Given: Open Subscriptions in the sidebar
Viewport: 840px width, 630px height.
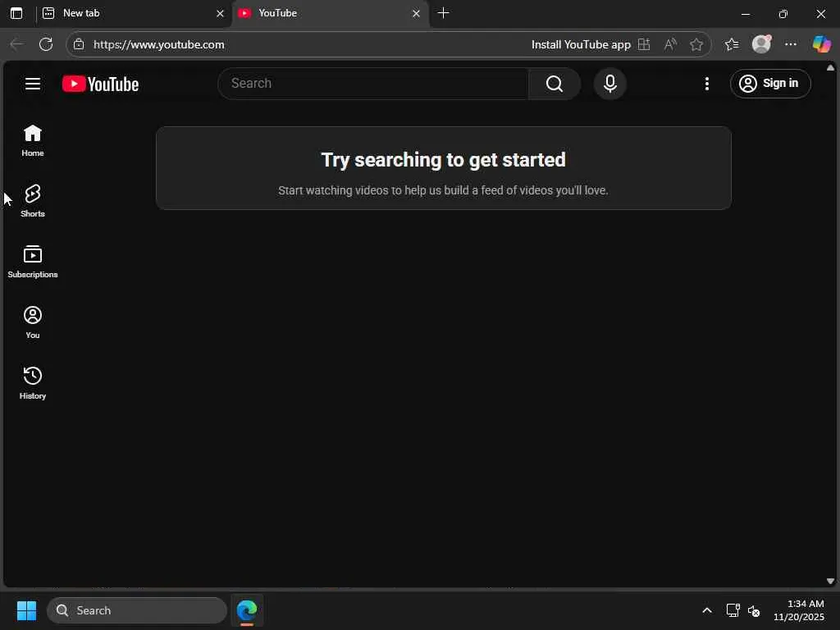Looking at the screenshot, I should [33, 262].
